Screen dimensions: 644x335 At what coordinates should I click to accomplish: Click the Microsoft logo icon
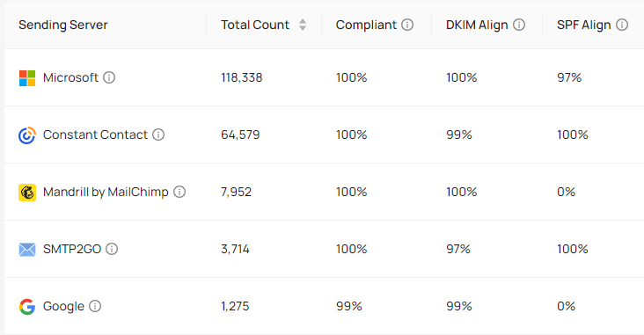tap(27, 78)
